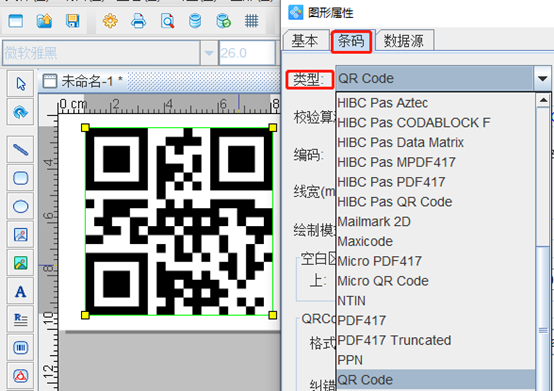
Task: Choose the highlighted QR Code list entry
Action: click(x=435, y=380)
